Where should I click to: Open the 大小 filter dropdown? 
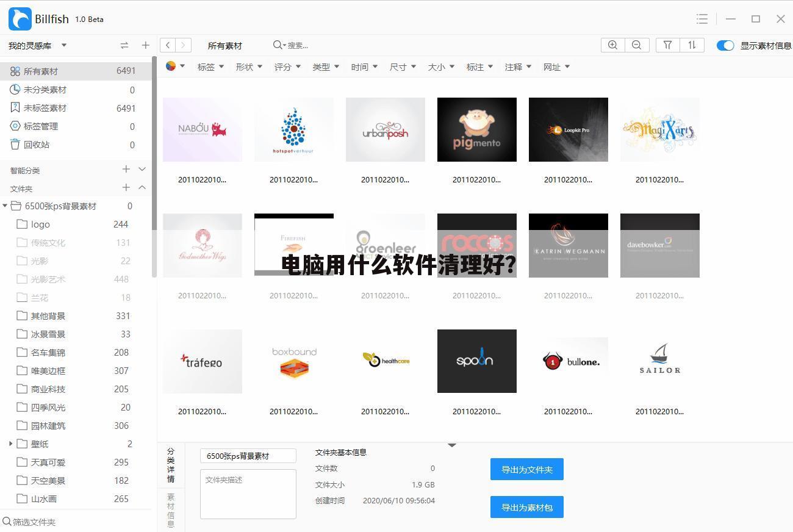pos(441,67)
